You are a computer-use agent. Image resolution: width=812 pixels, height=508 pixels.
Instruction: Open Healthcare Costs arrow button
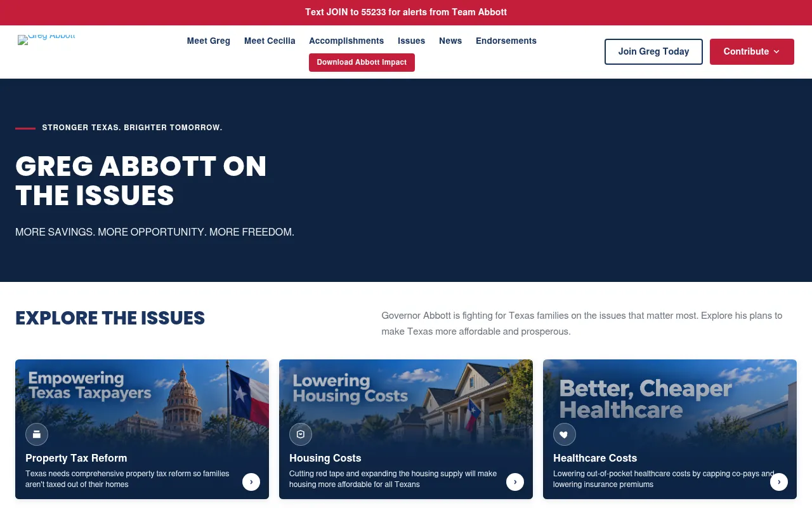[779, 482]
